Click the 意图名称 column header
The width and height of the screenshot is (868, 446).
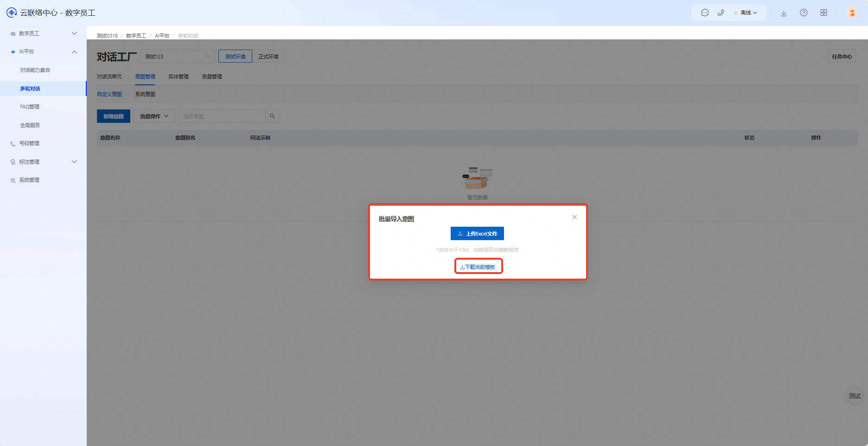(x=110, y=138)
